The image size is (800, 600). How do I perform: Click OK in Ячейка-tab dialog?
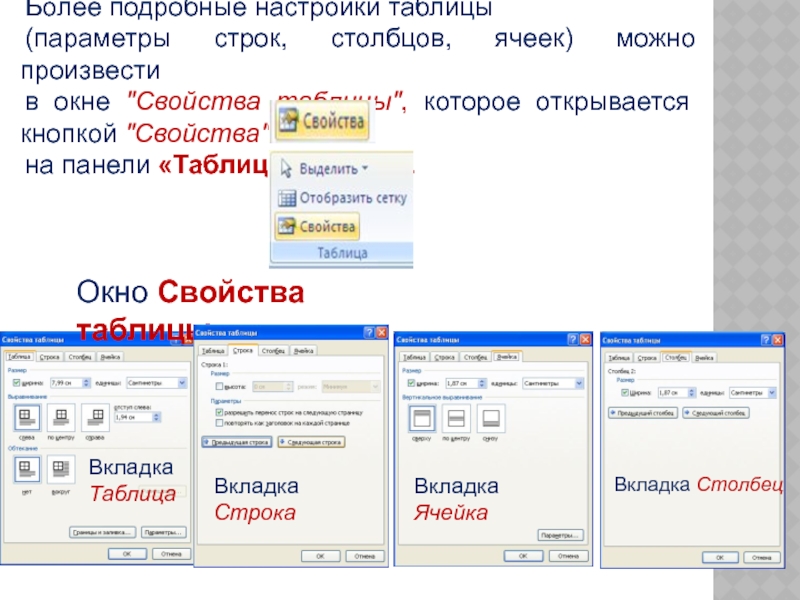(523, 556)
